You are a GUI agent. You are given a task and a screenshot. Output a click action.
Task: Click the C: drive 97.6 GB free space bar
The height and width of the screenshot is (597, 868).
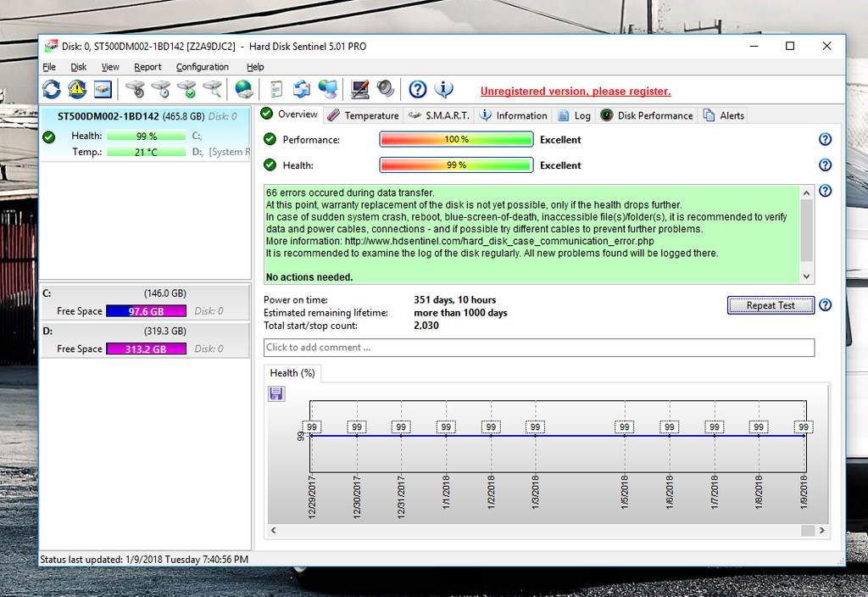coord(146,311)
